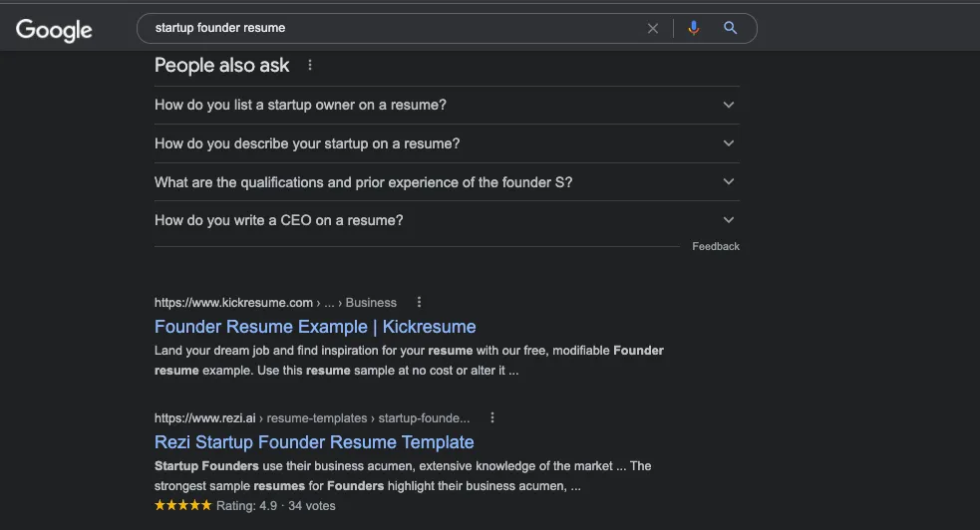This screenshot has height=530, width=980.
Task: Click the Google logo
Action: (54, 29)
